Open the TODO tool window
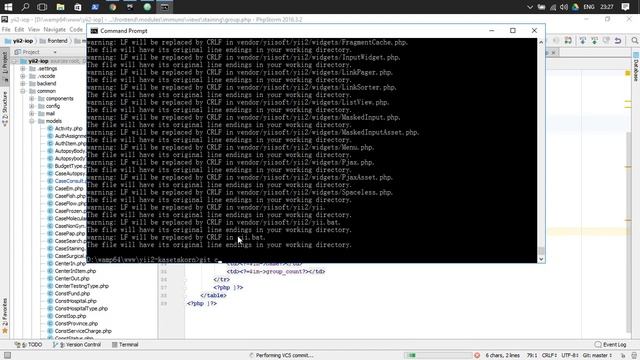This screenshot has height=360, width=640. click(28, 344)
